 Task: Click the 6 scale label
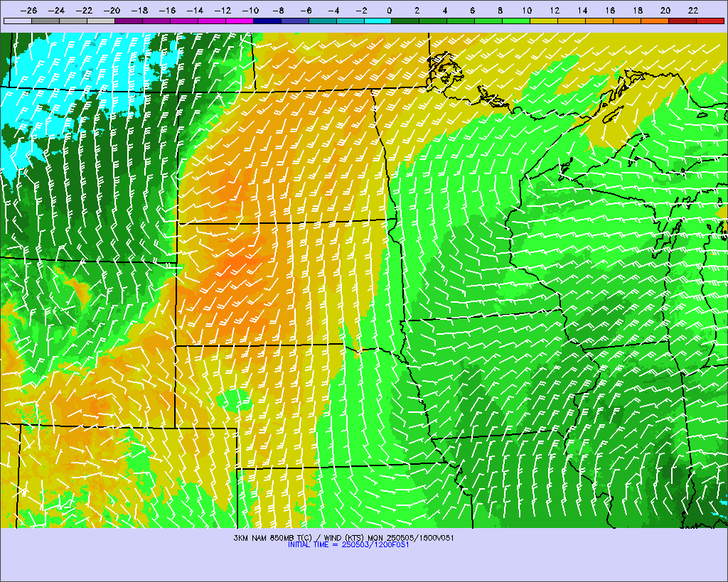pos(473,10)
